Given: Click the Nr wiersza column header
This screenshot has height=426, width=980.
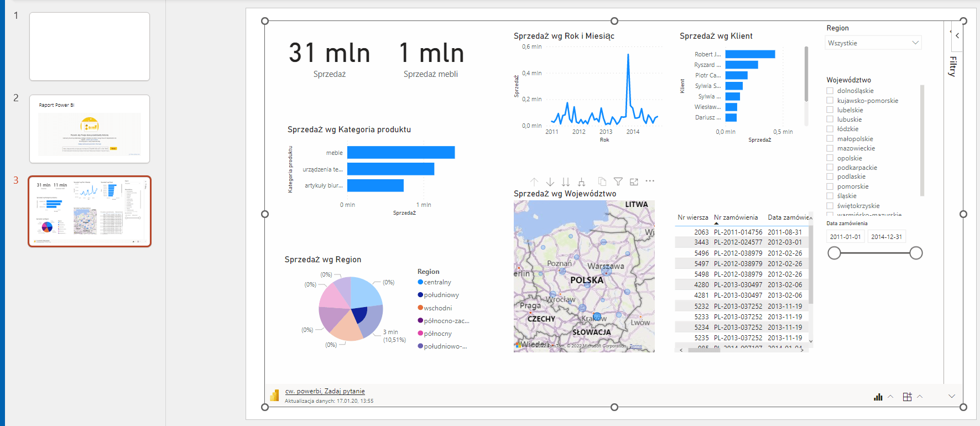Looking at the screenshot, I should [692, 217].
